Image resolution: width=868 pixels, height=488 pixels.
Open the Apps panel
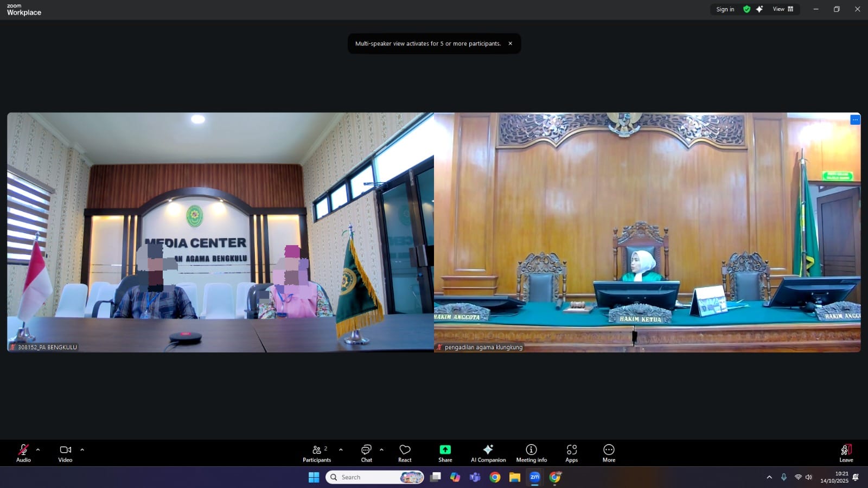571,453
